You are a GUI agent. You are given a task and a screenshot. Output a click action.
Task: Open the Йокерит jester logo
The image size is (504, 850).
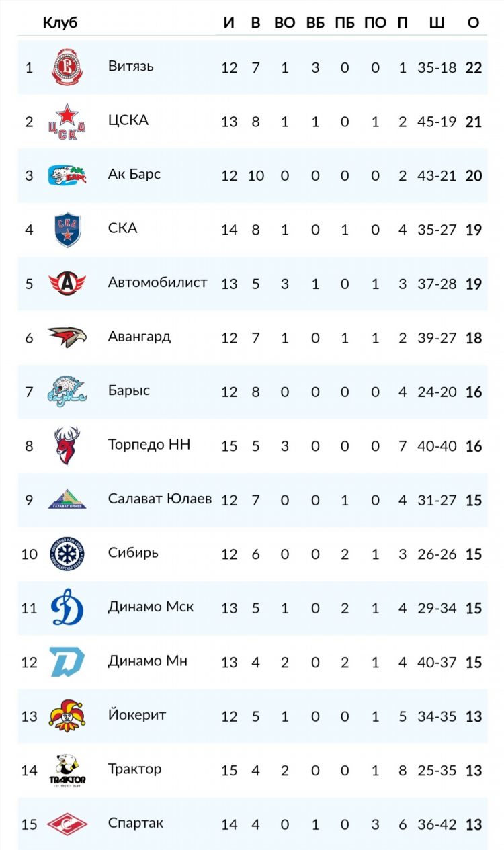click(x=67, y=716)
